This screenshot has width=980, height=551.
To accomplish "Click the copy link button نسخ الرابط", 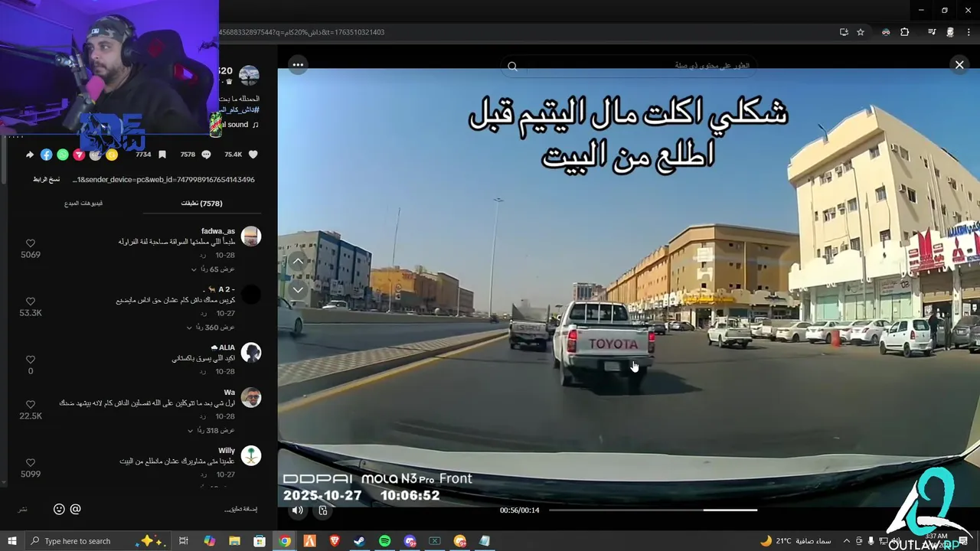I will click(x=46, y=179).
